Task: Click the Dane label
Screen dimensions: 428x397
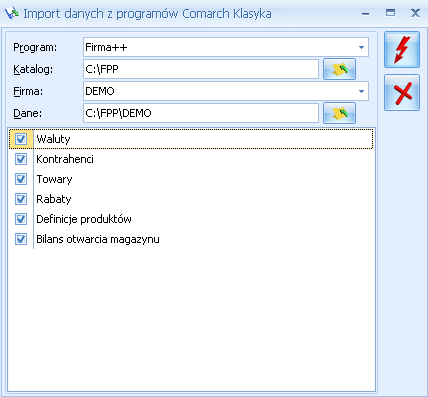Action: 27,113
